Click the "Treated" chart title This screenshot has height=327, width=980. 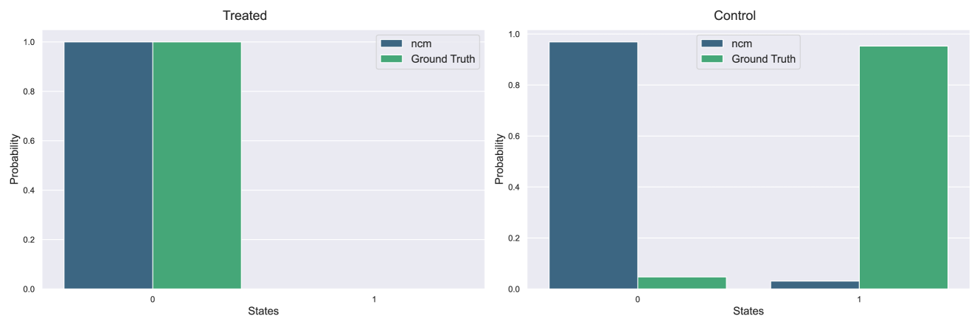245,16
